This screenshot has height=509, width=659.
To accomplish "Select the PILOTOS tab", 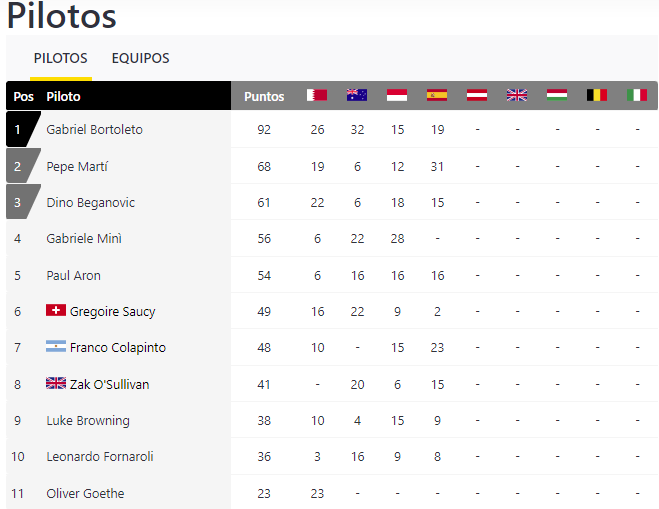I will point(61,58).
